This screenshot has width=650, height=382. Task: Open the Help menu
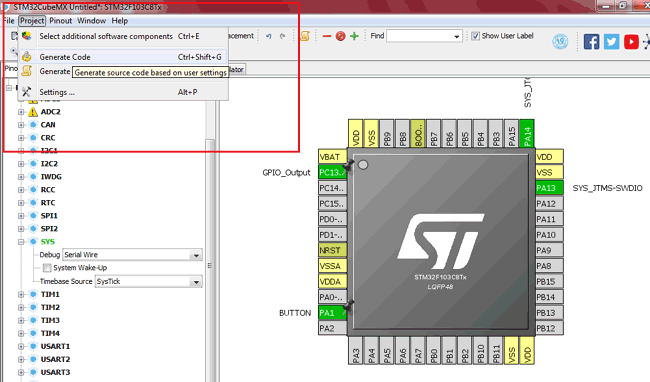pyautogui.click(x=119, y=21)
